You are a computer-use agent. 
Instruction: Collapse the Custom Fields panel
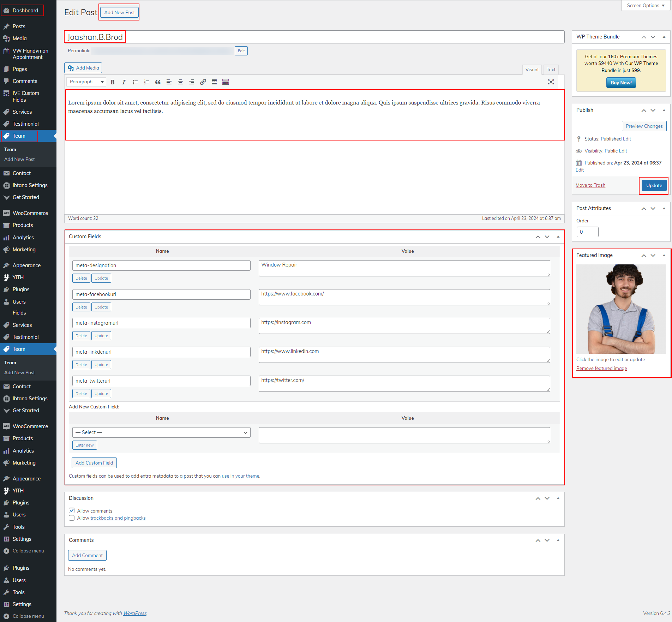click(558, 237)
